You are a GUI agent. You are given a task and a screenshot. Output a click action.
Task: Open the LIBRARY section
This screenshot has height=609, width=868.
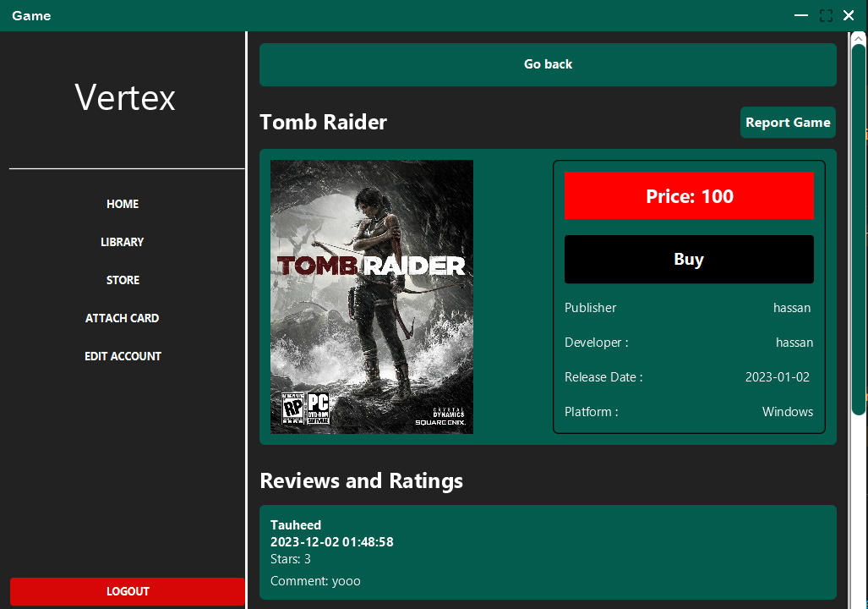[122, 242]
